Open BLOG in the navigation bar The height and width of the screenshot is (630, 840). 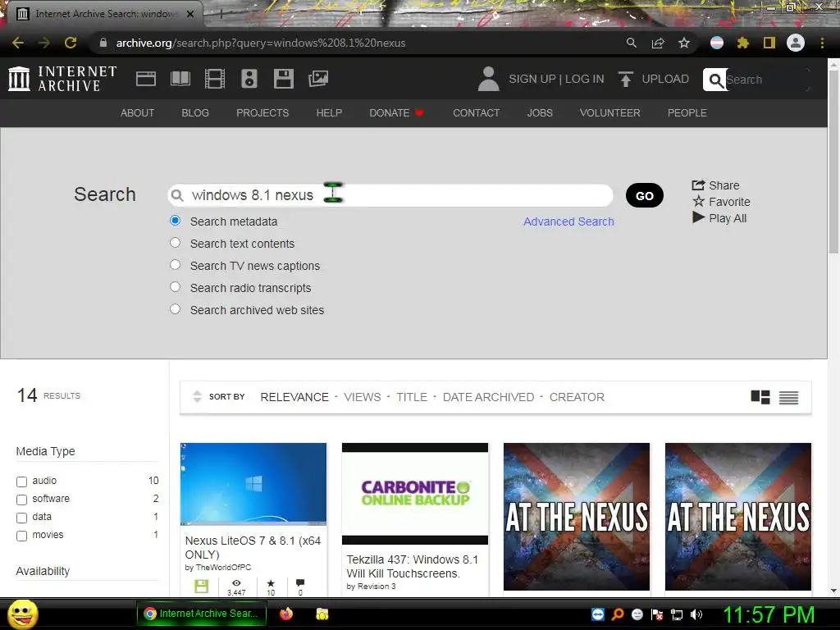195,113
